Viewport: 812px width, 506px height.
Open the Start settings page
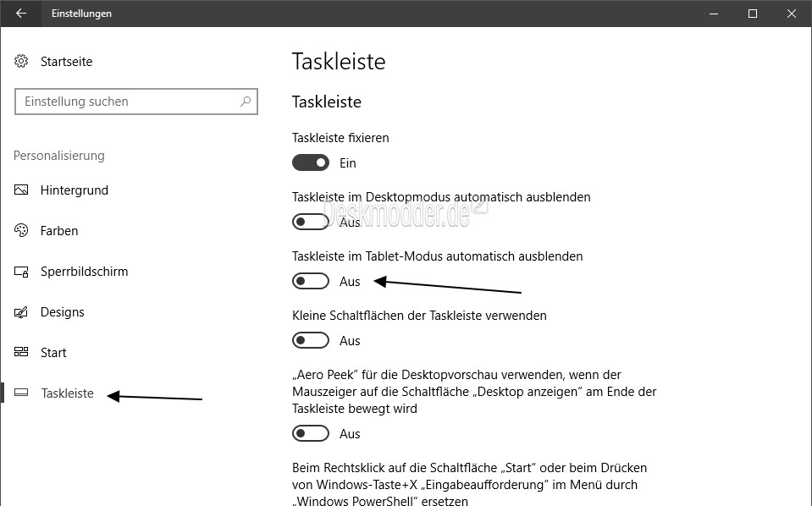[x=53, y=353]
